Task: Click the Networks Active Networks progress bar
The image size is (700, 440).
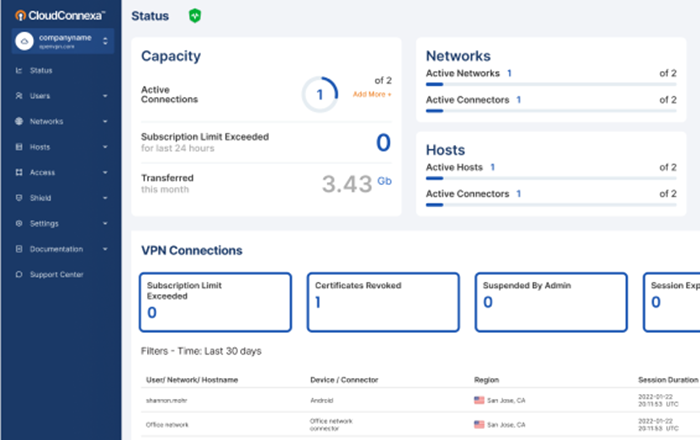Action: [x=551, y=84]
